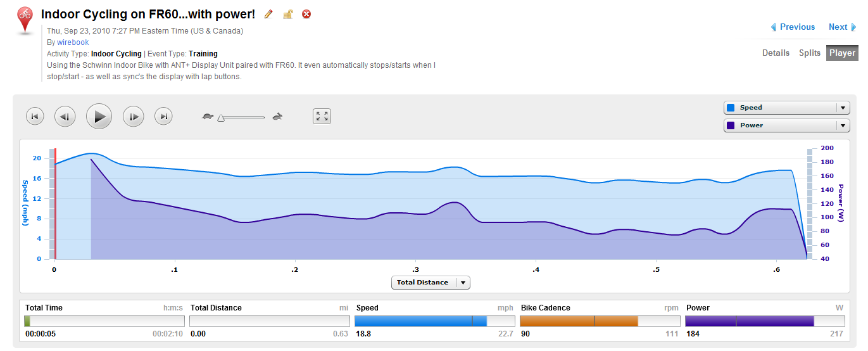Select the Player tab
The image size is (868, 351).
point(842,53)
